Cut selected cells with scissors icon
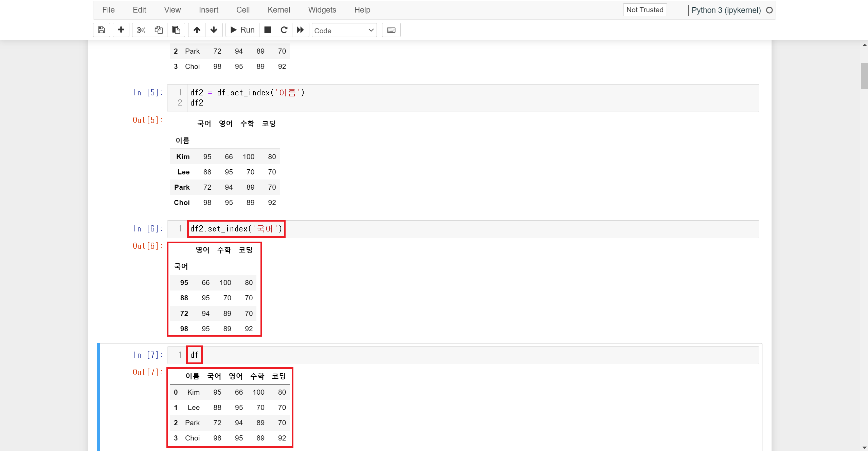 [x=141, y=30]
